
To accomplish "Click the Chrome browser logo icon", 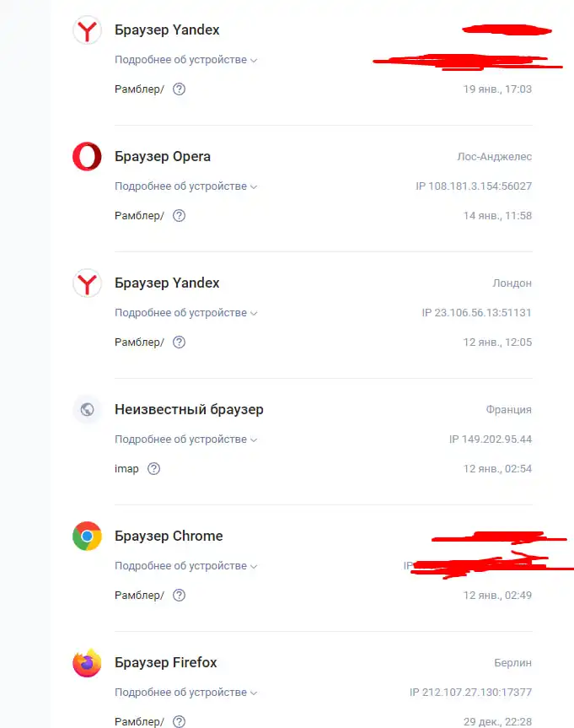I will pos(87,536).
